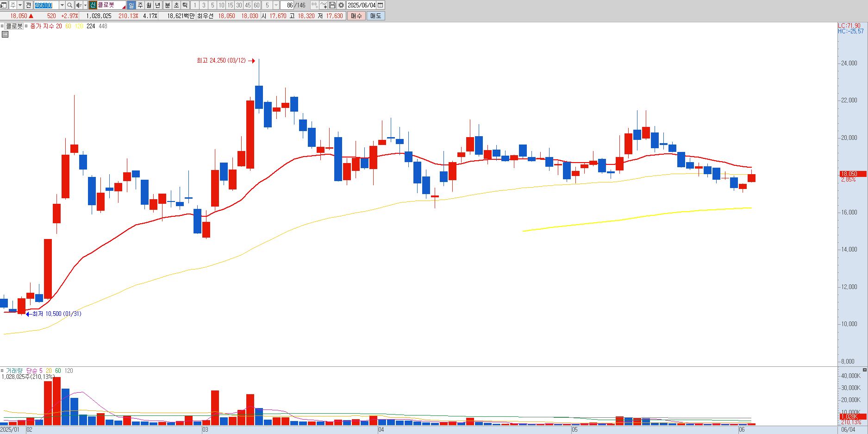868x434 pixels.
Task: Click the 클로봇 chart label button
Action: (x=14, y=26)
